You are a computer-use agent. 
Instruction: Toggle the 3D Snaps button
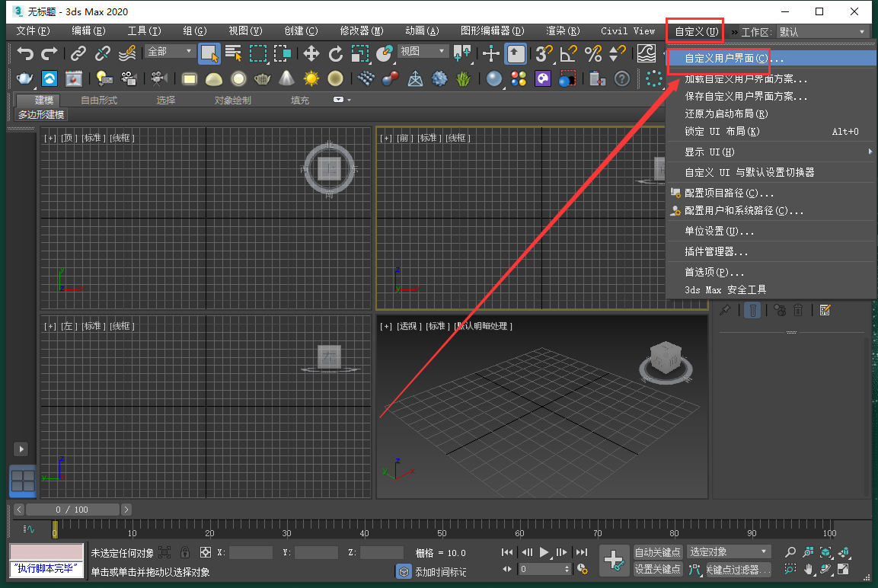click(543, 53)
